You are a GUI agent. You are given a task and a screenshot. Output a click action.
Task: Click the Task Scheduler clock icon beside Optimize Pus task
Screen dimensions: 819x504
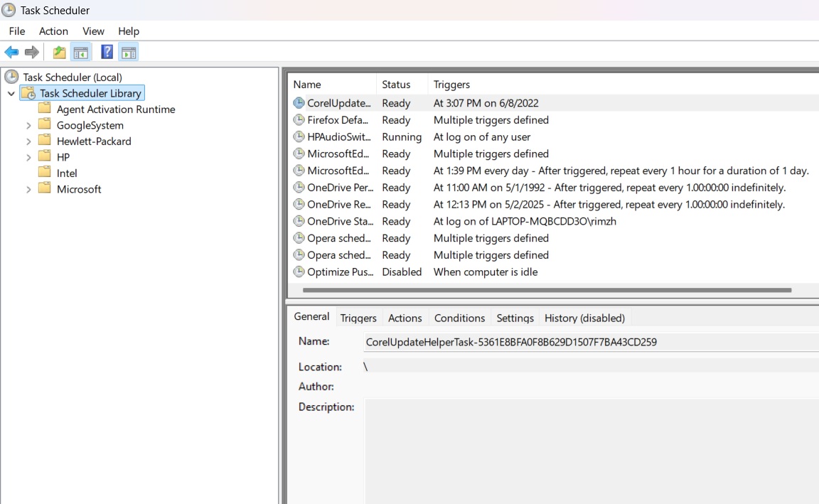coord(298,272)
